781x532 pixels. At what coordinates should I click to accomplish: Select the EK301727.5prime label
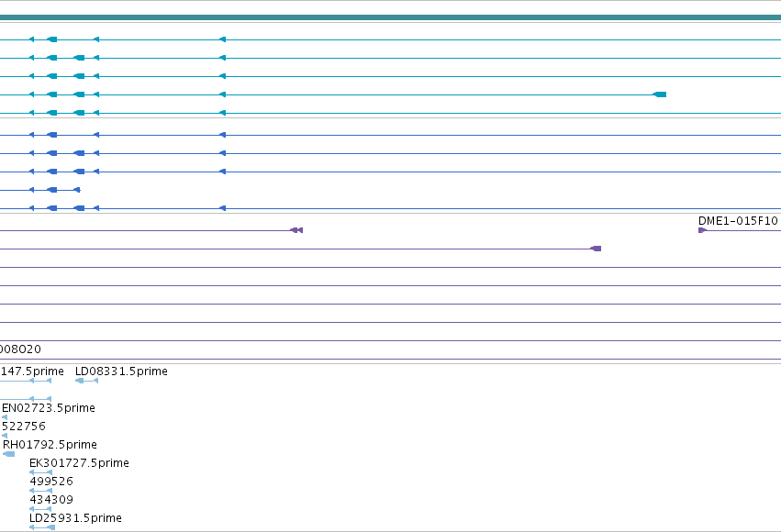click(79, 463)
